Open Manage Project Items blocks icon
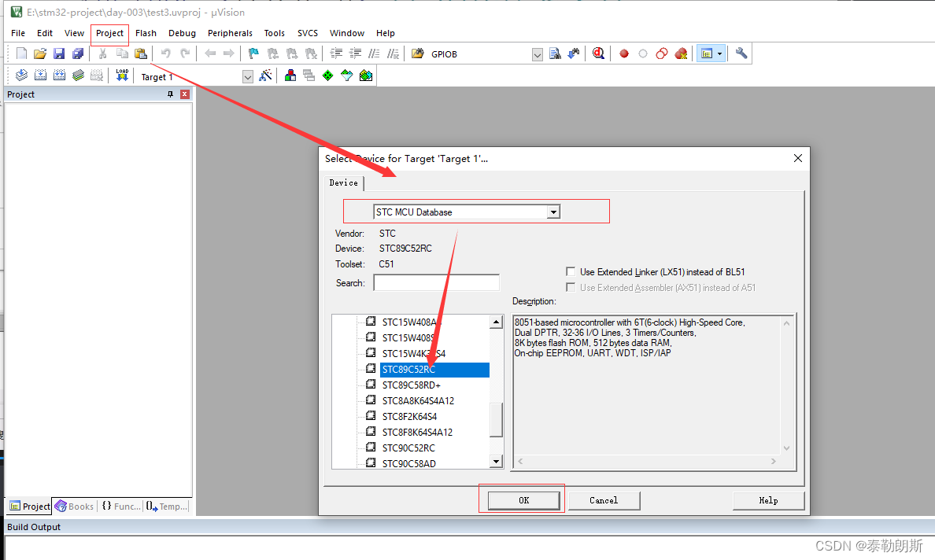 tap(290, 75)
